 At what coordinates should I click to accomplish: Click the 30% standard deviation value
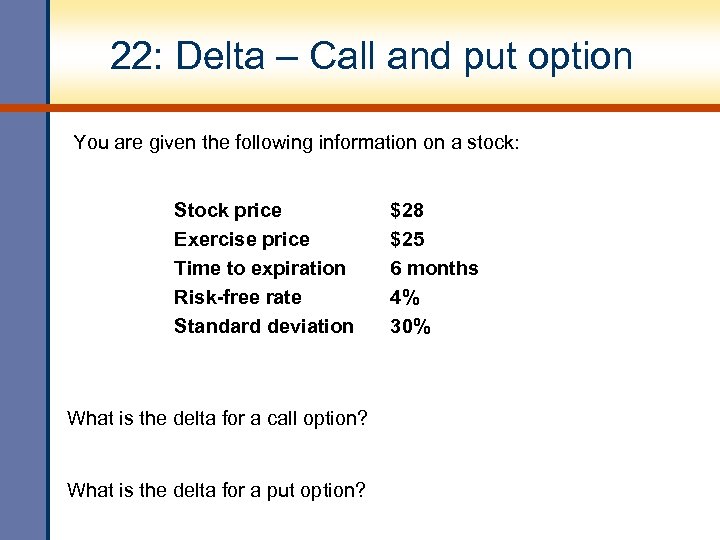(410, 326)
